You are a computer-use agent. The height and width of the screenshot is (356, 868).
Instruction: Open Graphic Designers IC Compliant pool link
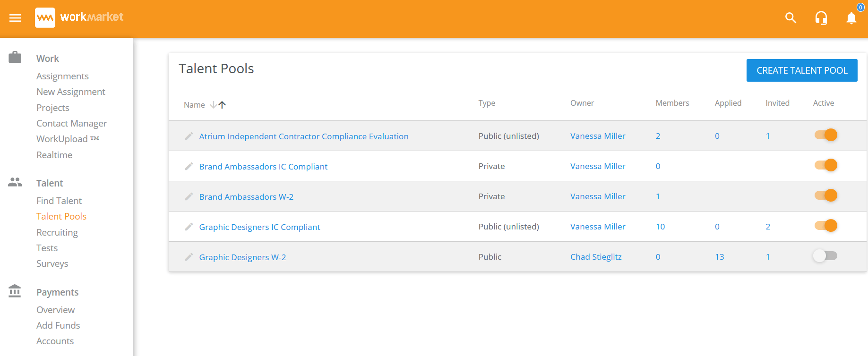click(259, 227)
